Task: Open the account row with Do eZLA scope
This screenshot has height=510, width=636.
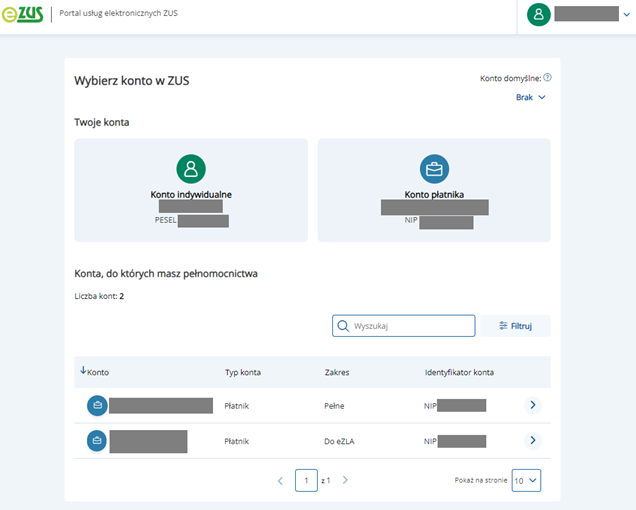Action: pyautogui.click(x=312, y=441)
